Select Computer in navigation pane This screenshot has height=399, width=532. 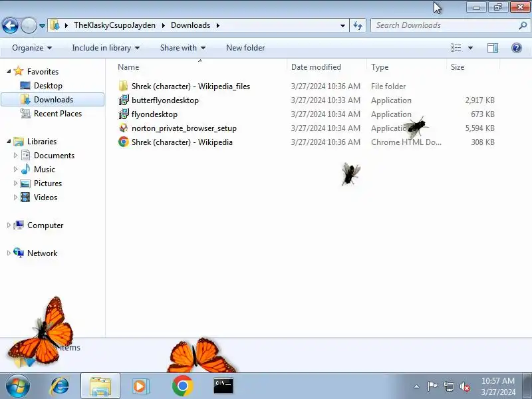click(x=45, y=225)
